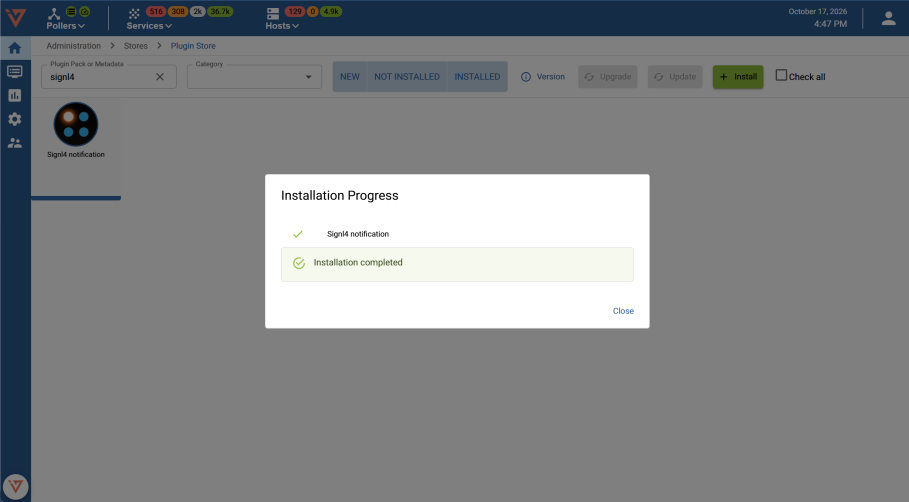Click the Administration breadcrumb
This screenshot has height=502, width=909.
tap(74, 46)
